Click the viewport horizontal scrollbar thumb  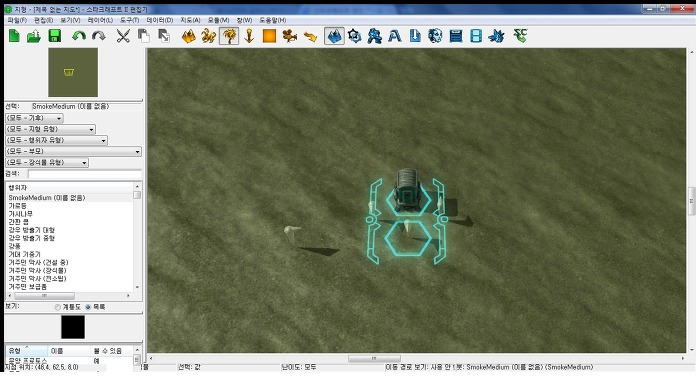374,359
